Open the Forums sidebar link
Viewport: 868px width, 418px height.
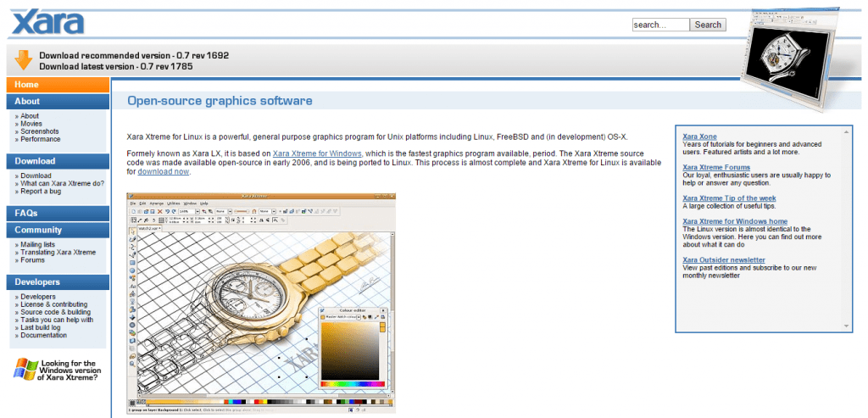(x=33, y=260)
